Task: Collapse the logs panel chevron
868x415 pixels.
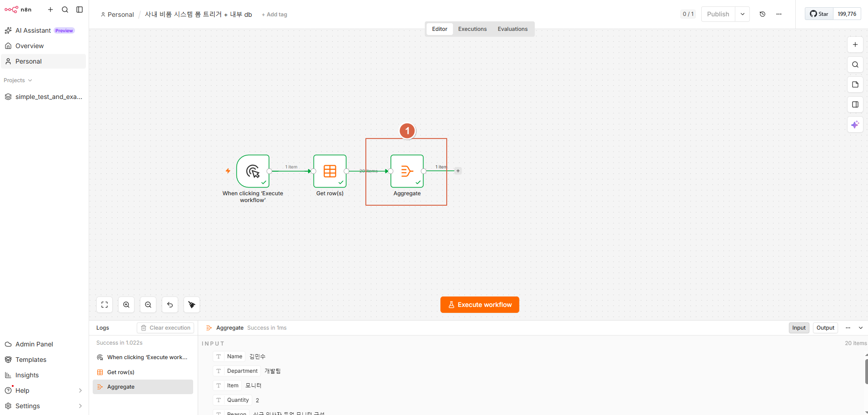Action: click(861, 328)
